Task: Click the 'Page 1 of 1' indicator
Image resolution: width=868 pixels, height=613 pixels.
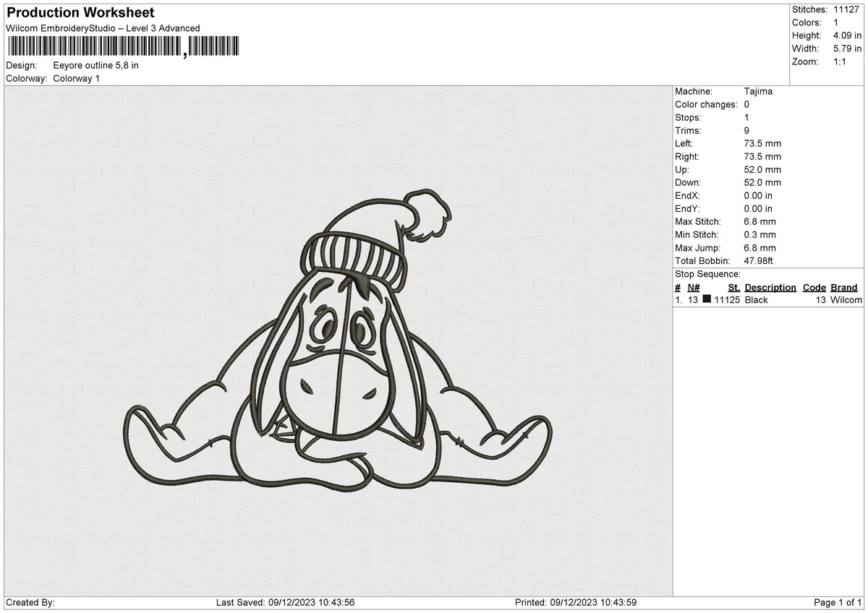Action: tap(838, 602)
